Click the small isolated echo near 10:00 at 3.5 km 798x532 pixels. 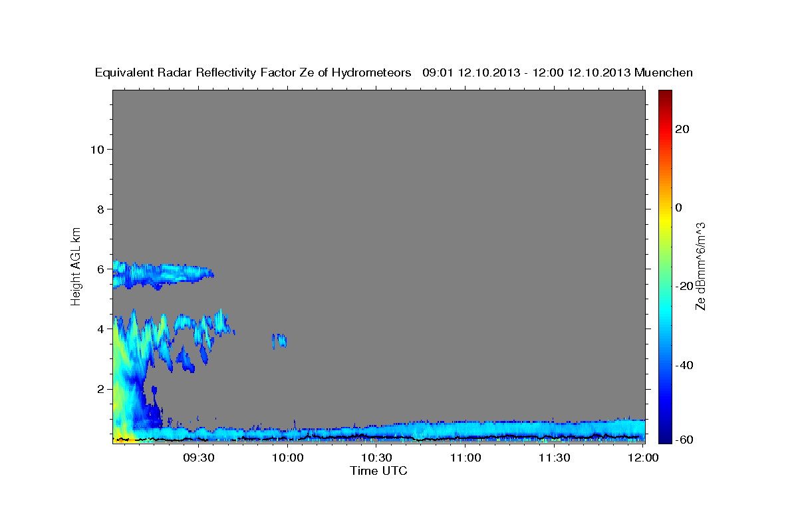(x=279, y=340)
